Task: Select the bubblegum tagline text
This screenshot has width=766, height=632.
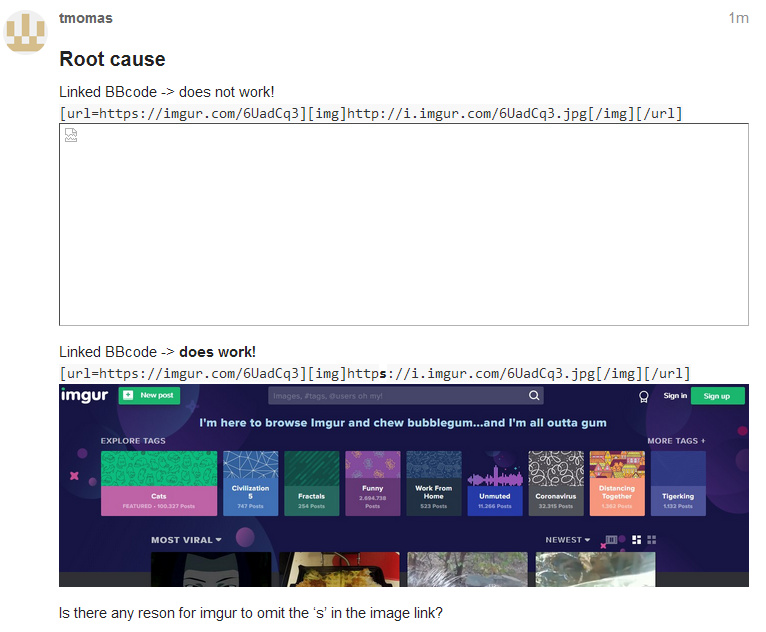Action: (403, 422)
